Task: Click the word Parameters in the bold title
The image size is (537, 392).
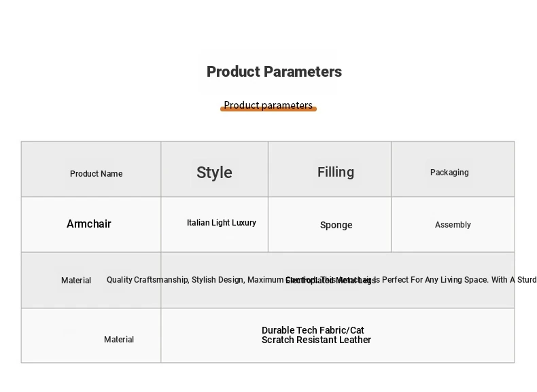Action: pyautogui.click(x=303, y=72)
